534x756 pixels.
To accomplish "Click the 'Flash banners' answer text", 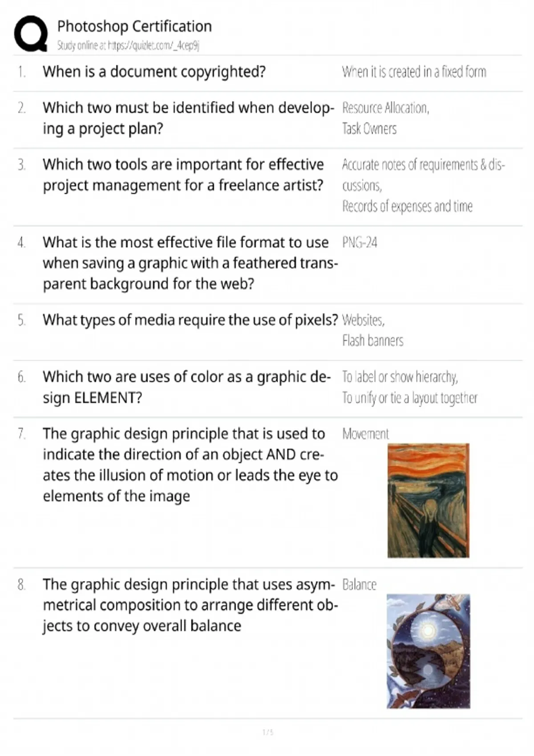I will click(372, 341).
